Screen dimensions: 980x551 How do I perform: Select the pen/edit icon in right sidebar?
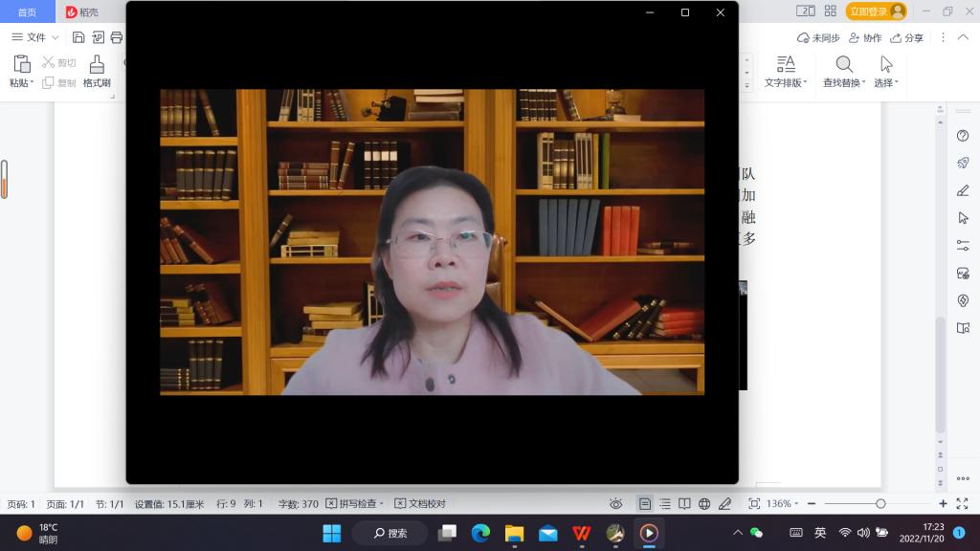963,190
